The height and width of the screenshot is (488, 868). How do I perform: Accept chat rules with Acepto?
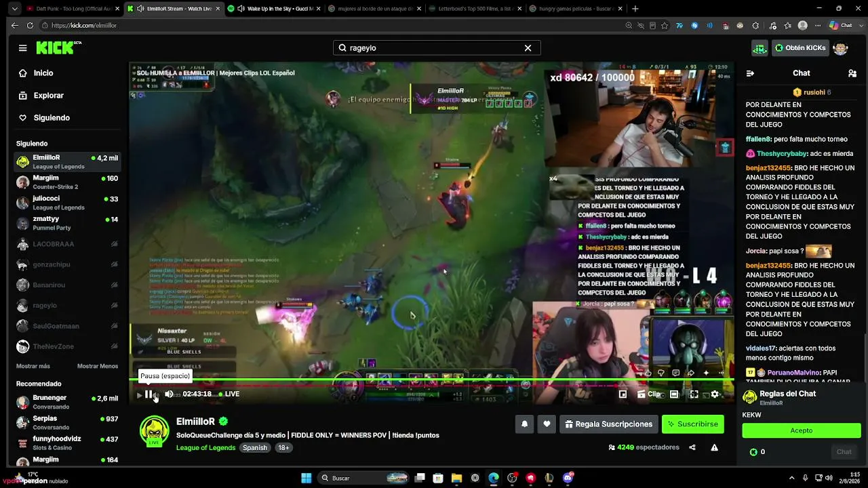(x=802, y=430)
